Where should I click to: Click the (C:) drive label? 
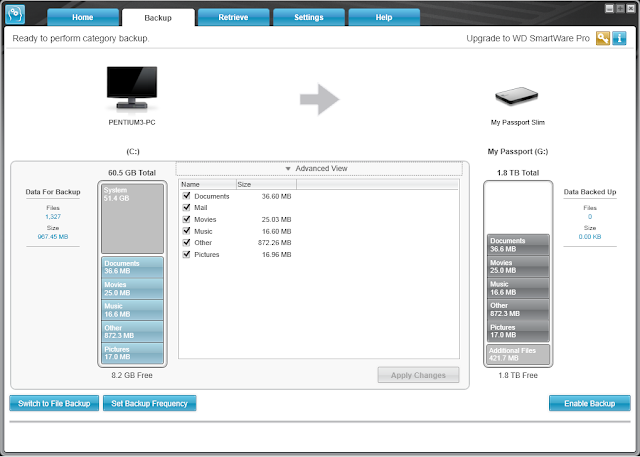[x=133, y=151]
